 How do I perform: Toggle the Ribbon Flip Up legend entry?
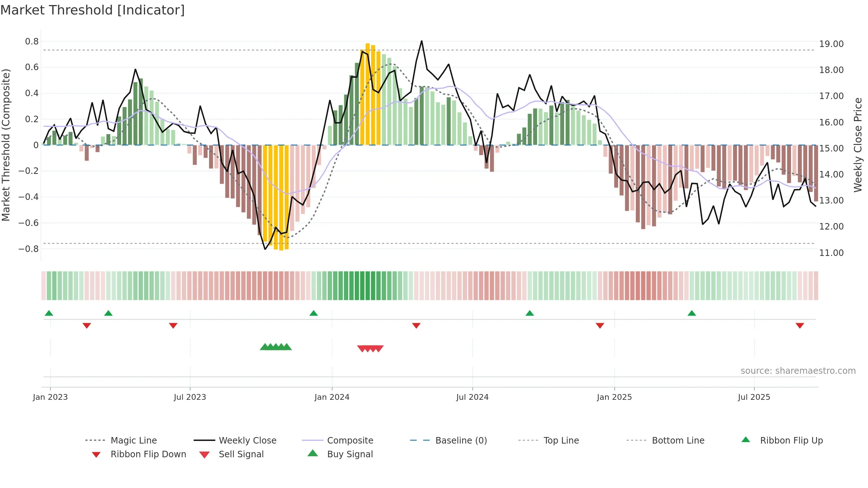point(782,440)
